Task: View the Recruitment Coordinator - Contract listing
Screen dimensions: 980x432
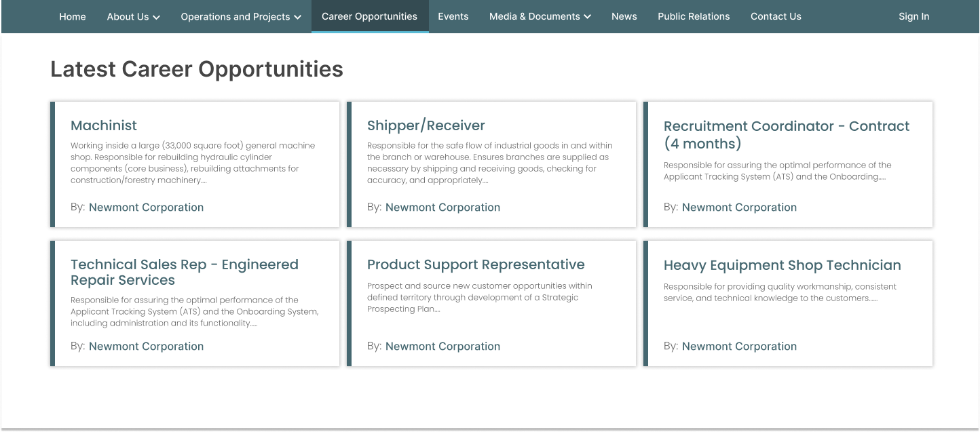Action: [786, 134]
